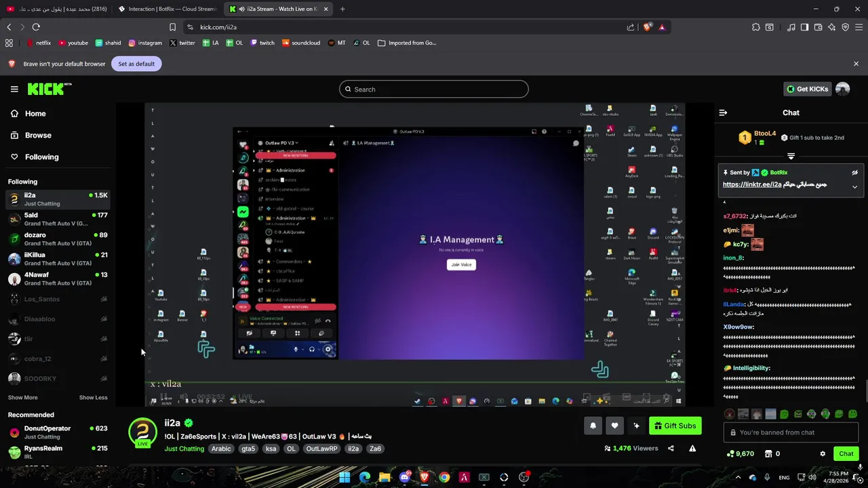Open 5aid channel in Following list
The image size is (868, 488).
coord(58,219)
